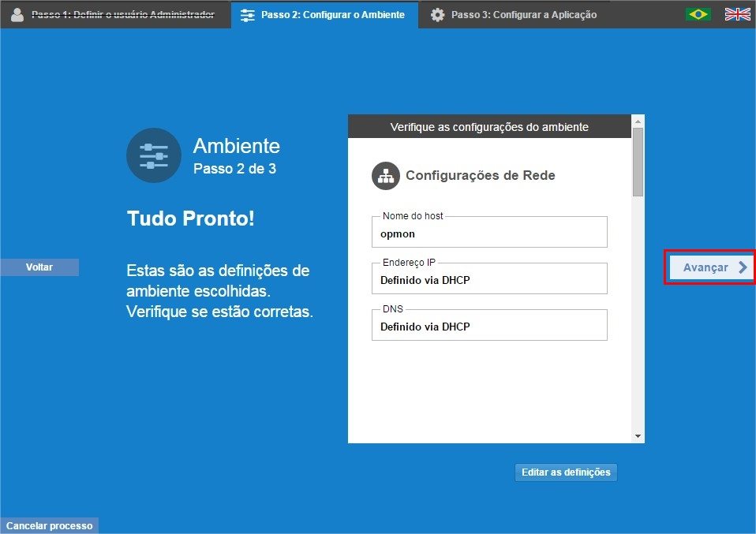Image resolution: width=756 pixels, height=534 pixels.
Task: Click the Brazilian flag language icon
Action: [698, 14]
